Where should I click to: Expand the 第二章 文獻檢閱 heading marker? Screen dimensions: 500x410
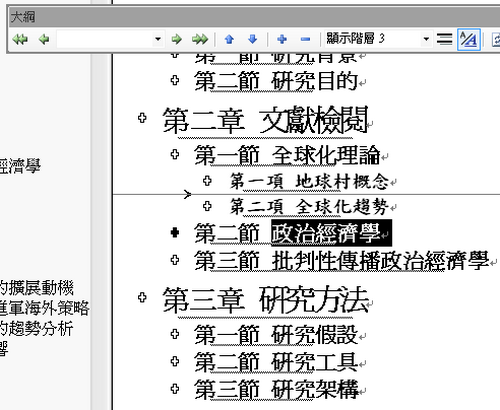pos(142,118)
